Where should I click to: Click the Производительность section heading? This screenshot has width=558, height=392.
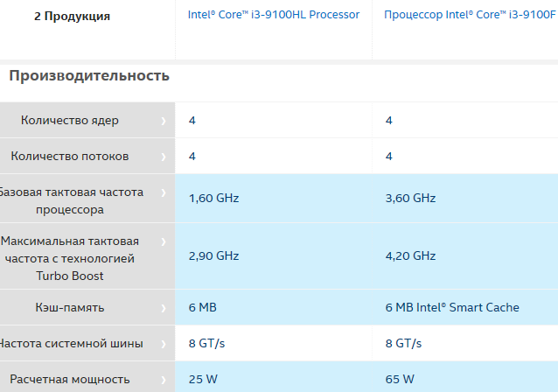point(89,76)
